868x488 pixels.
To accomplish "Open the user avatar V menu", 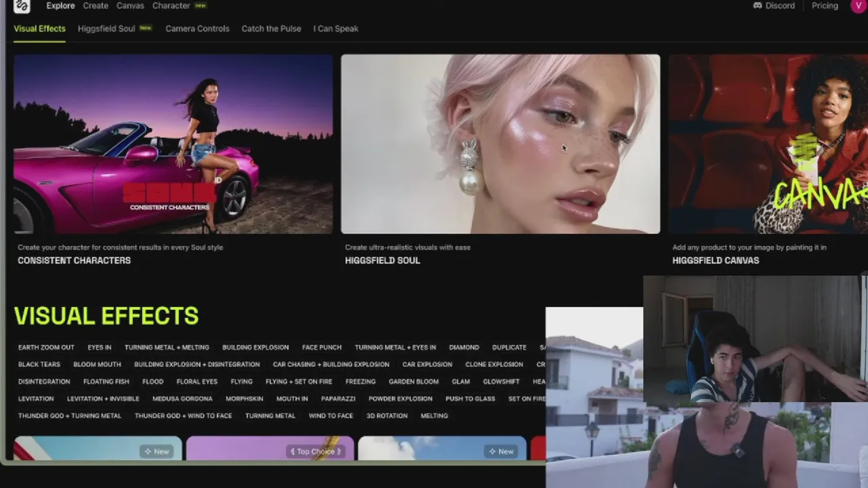I will click(x=859, y=5).
